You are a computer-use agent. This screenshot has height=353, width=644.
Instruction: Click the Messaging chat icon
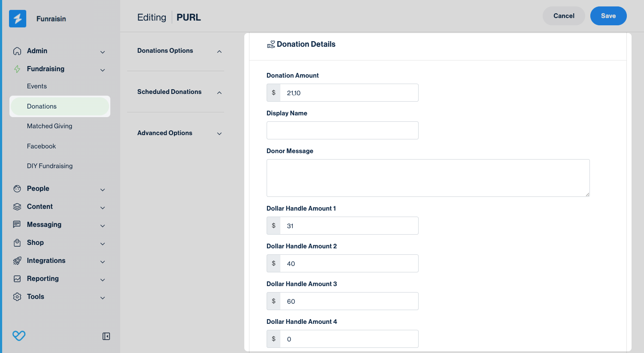17,225
